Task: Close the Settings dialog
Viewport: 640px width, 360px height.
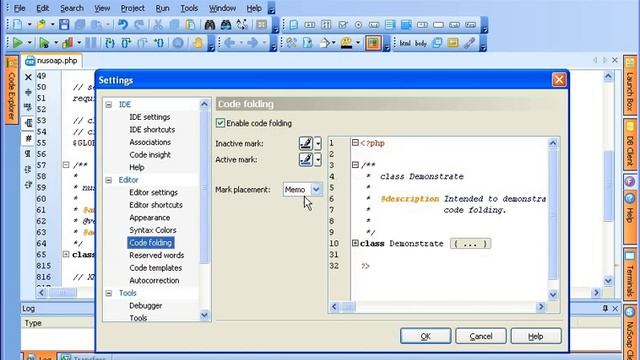Action: click(559, 80)
